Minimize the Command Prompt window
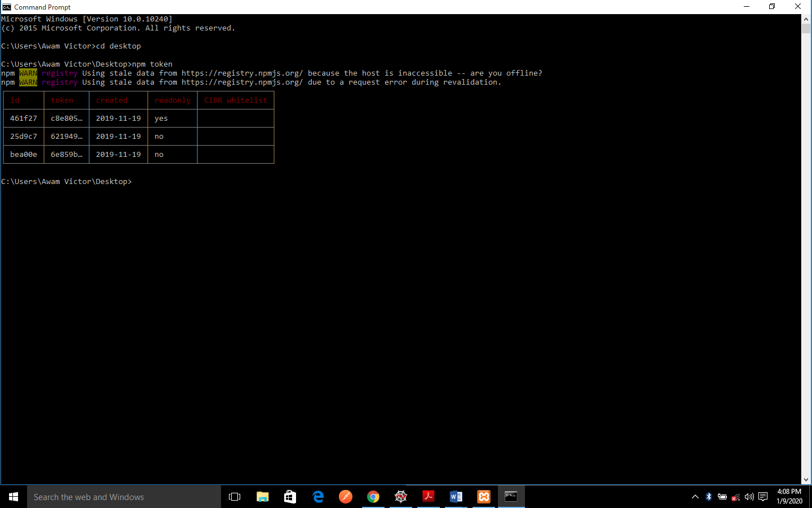The width and height of the screenshot is (812, 508). click(x=747, y=7)
